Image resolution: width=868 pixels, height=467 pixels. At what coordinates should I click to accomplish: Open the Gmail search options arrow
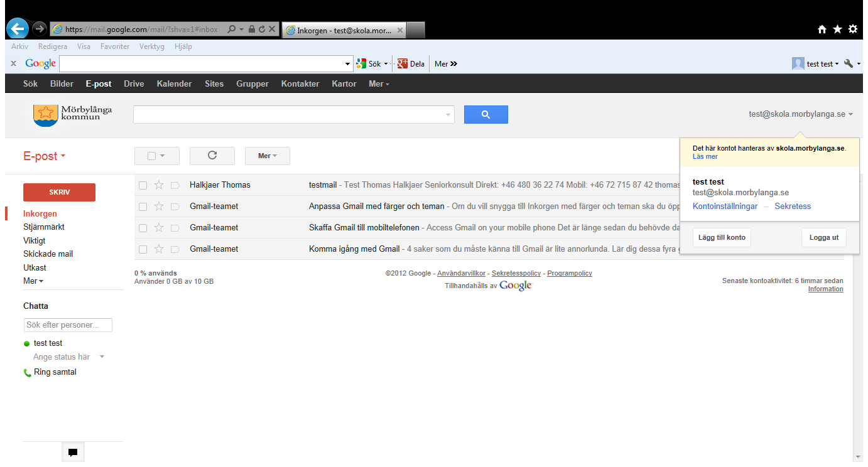(x=448, y=115)
